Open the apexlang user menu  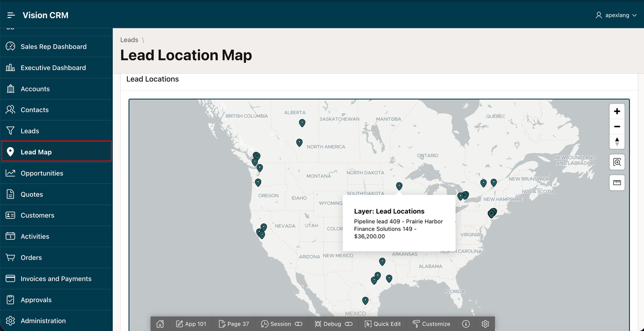(x=616, y=15)
